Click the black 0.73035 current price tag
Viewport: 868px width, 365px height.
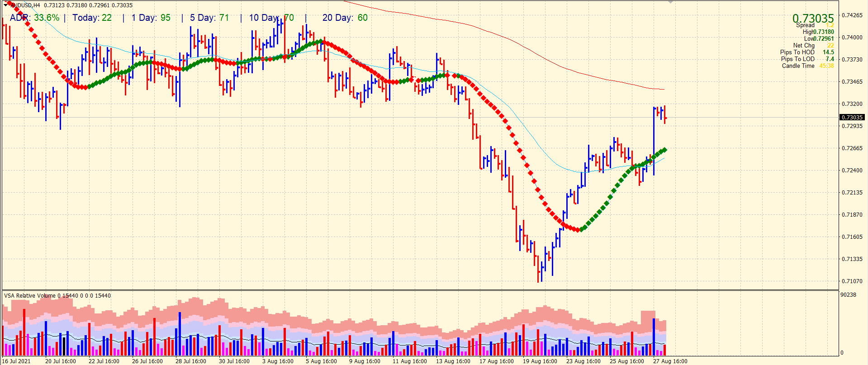pos(852,117)
